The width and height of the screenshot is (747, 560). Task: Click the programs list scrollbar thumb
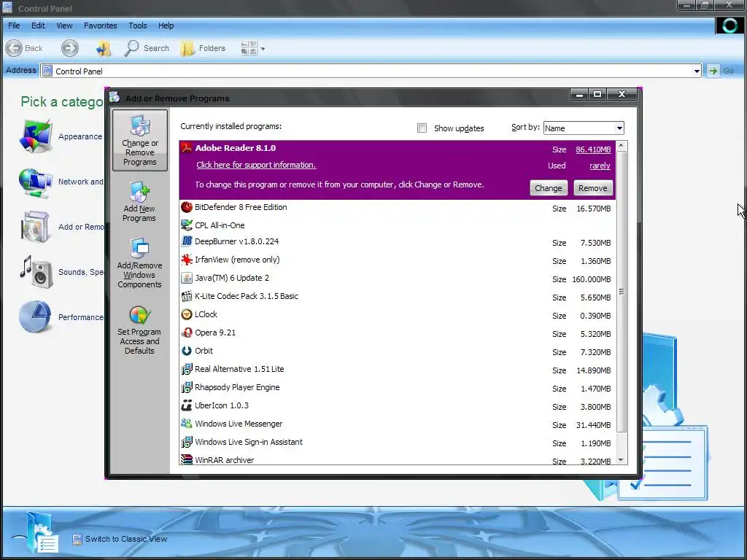[622, 292]
